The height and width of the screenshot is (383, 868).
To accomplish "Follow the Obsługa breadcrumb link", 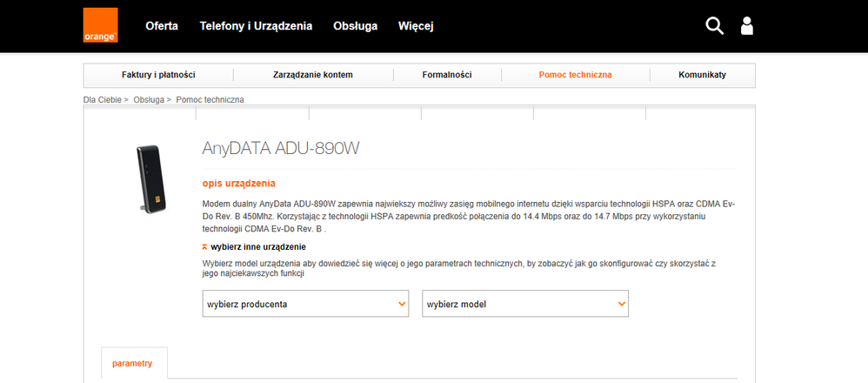I will point(148,99).
